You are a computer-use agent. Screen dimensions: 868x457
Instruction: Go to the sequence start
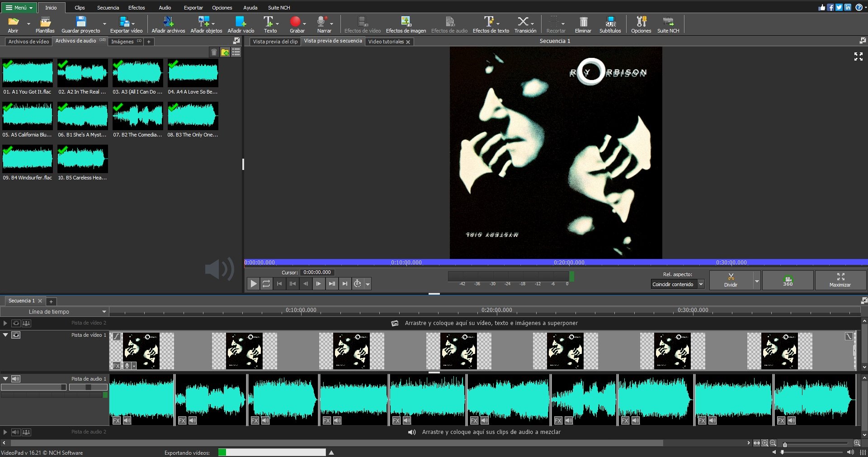[x=279, y=283]
